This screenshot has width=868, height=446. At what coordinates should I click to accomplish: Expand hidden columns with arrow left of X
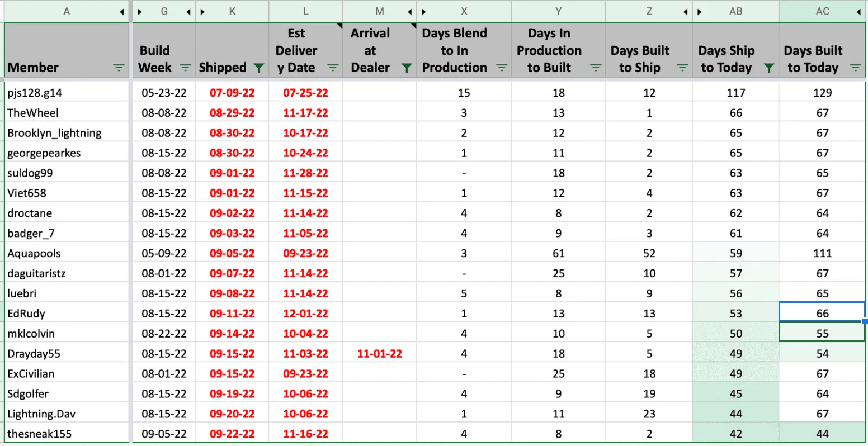pyautogui.click(x=424, y=12)
